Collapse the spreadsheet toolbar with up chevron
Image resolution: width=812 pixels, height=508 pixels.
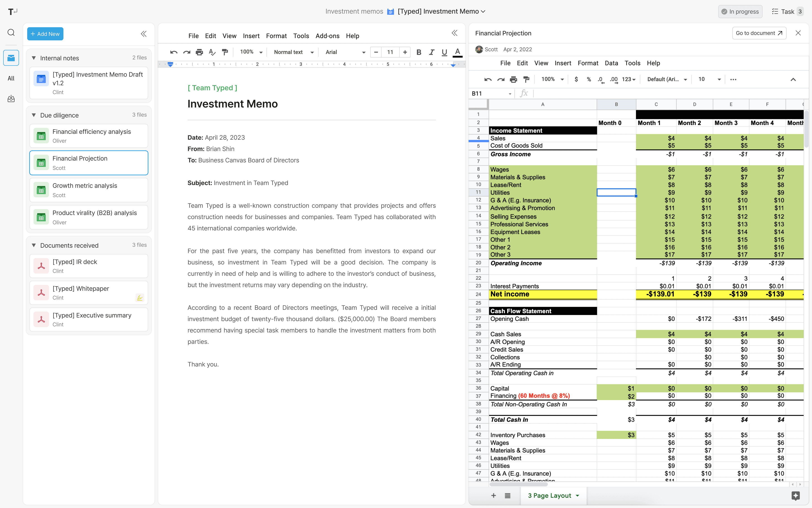793,79
